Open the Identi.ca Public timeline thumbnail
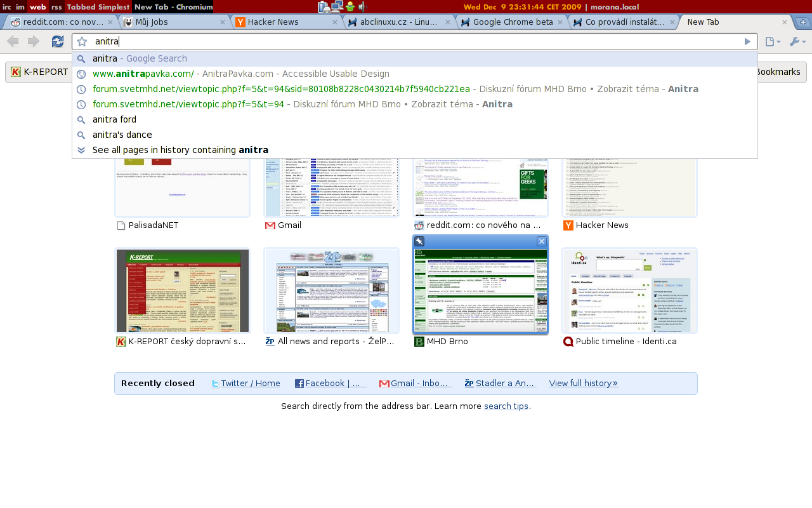 click(x=630, y=291)
